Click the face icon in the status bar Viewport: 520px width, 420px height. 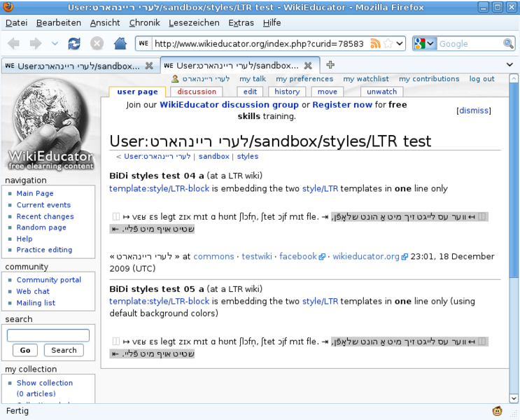pos(497,412)
